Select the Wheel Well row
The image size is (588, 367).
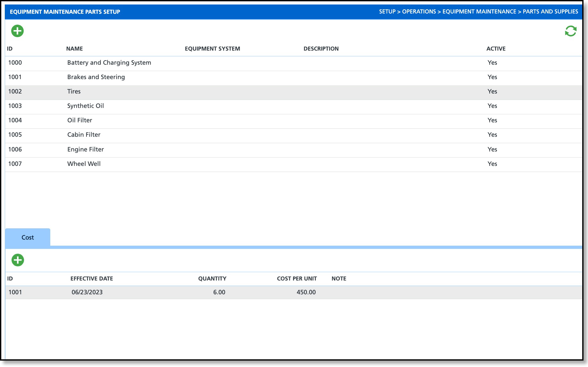pos(293,164)
